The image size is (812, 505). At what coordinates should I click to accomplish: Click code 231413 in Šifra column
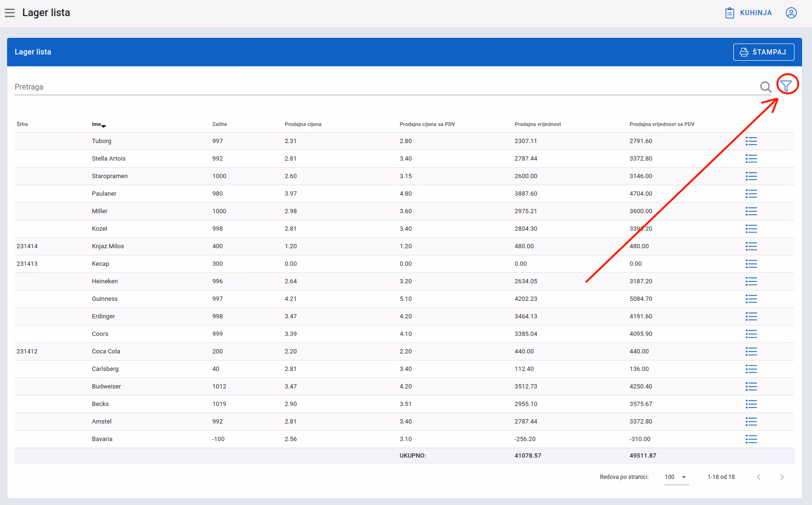tap(27, 264)
